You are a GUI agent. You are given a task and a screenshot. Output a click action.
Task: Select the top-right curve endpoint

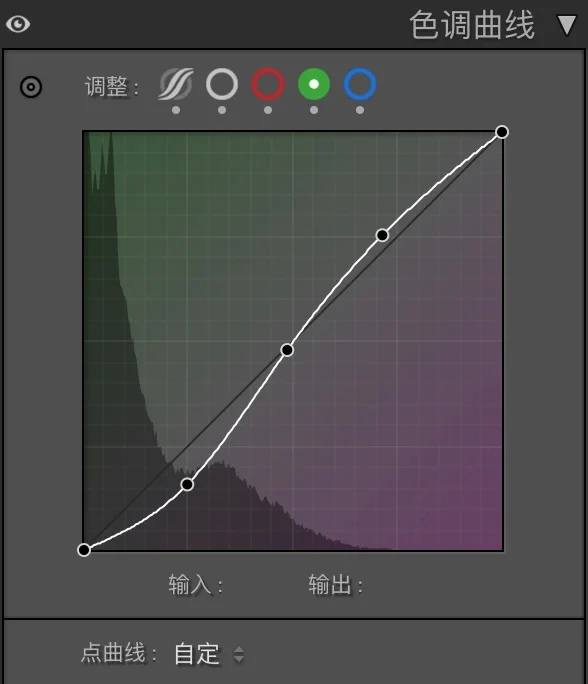(502, 132)
